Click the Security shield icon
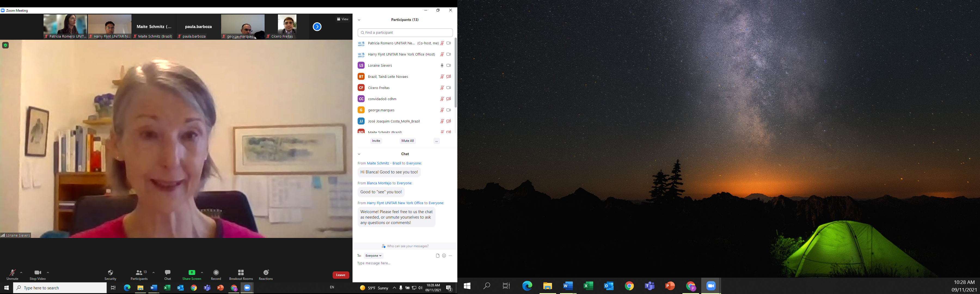The width and height of the screenshot is (980, 294). 110,273
